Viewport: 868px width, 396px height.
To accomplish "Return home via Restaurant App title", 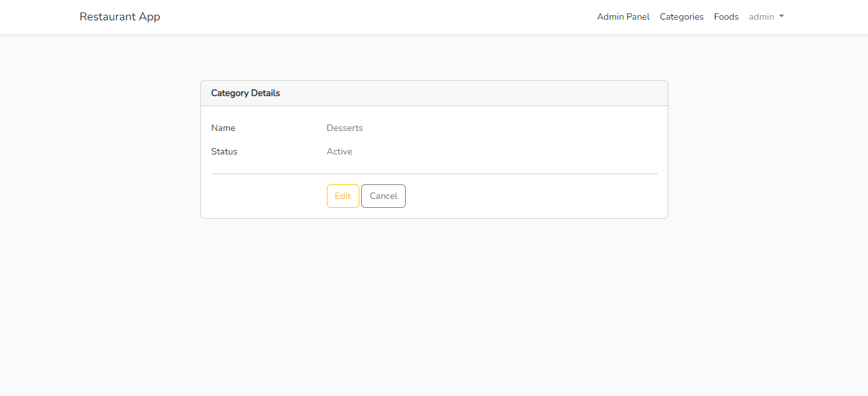I will (120, 17).
